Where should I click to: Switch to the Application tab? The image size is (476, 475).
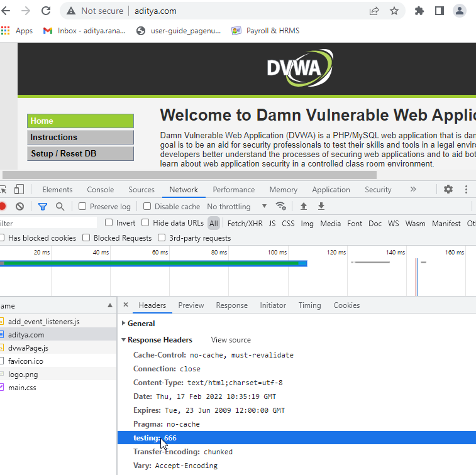point(331,190)
